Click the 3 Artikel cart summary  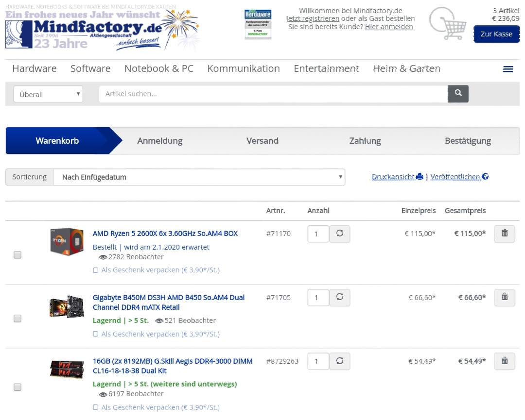tap(506, 11)
